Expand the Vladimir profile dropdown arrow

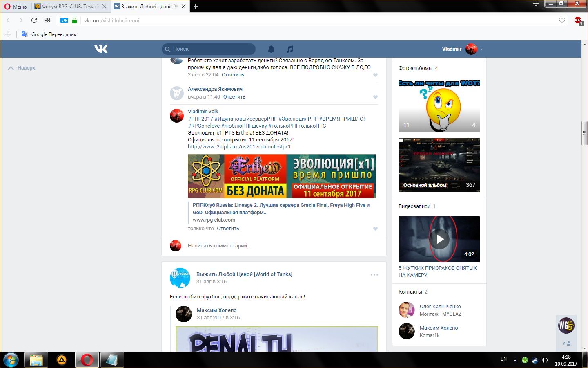481,49
